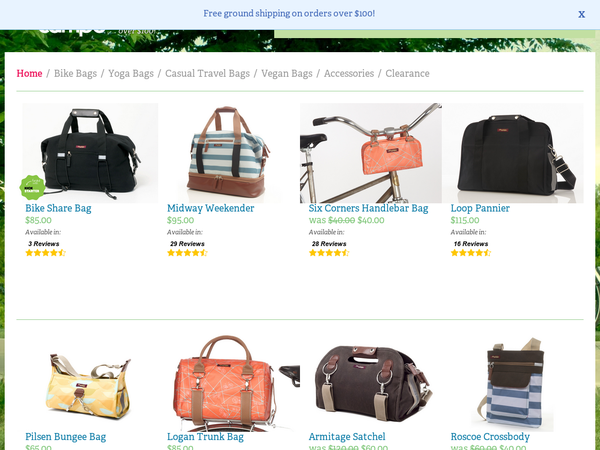Open the Accessories category
This screenshot has height=450, width=600.
tap(349, 73)
